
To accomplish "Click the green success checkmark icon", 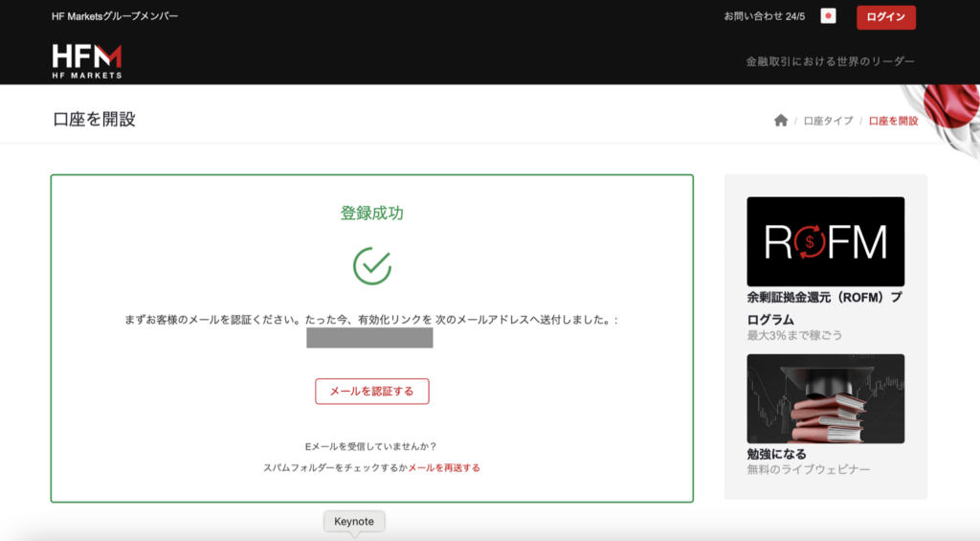I will (372, 266).
